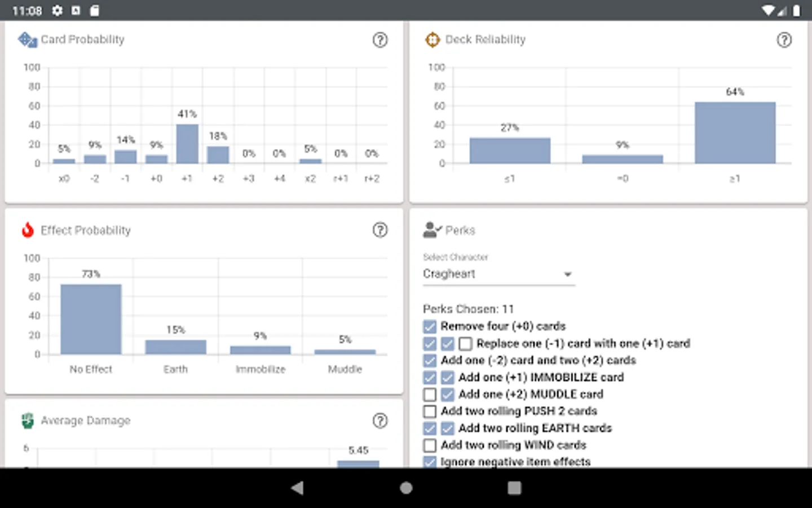This screenshot has width=812, height=508.
Task: Open help for Effect Probability chart
Action: click(380, 230)
